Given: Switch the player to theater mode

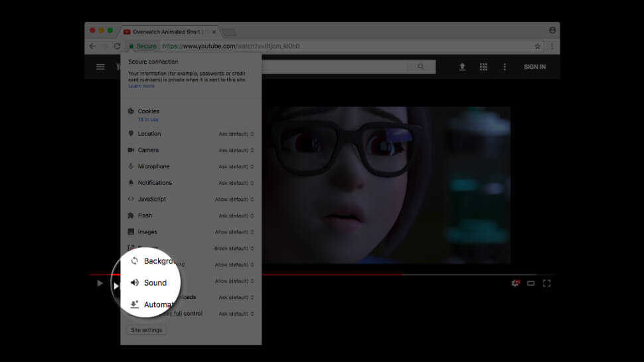Looking at the screenshot, I should (x=530, y=283).
